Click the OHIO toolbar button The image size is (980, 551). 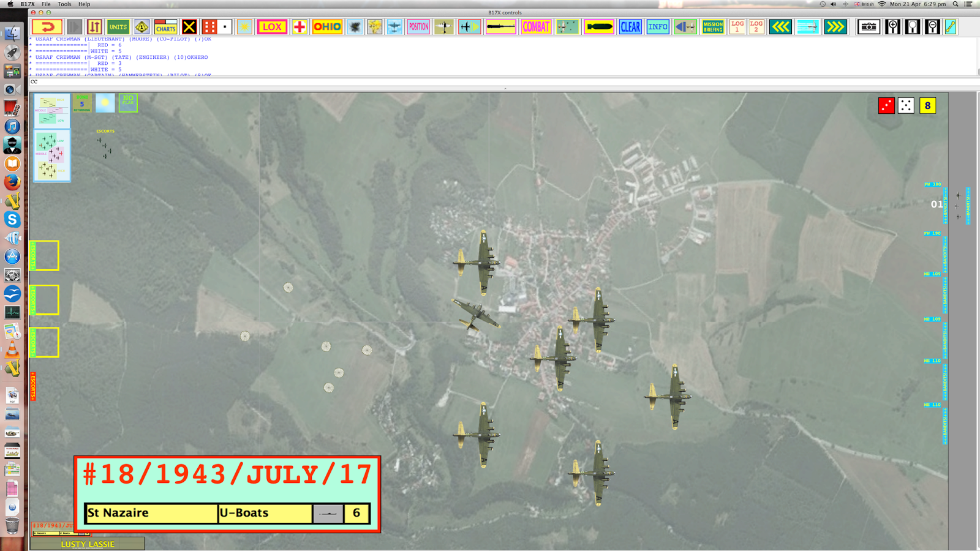pos(327,27)
